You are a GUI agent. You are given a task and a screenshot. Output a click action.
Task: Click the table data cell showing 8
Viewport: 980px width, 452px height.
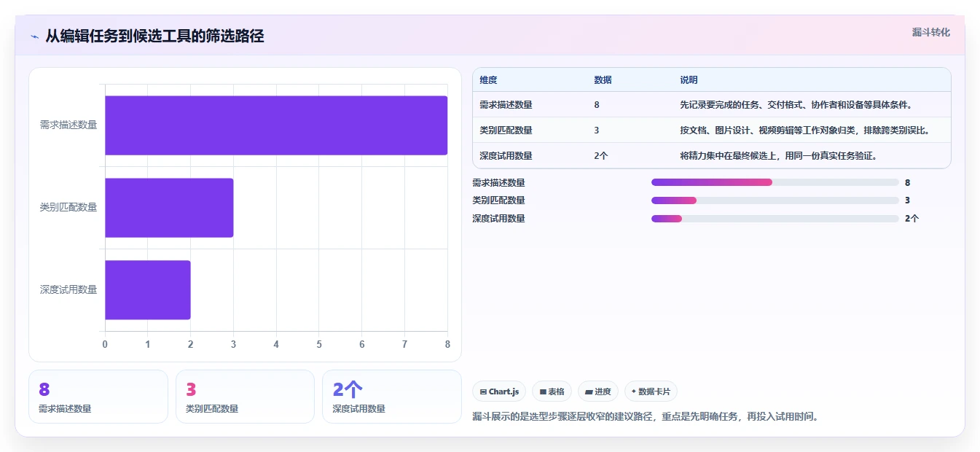click(x=597, y=105)
